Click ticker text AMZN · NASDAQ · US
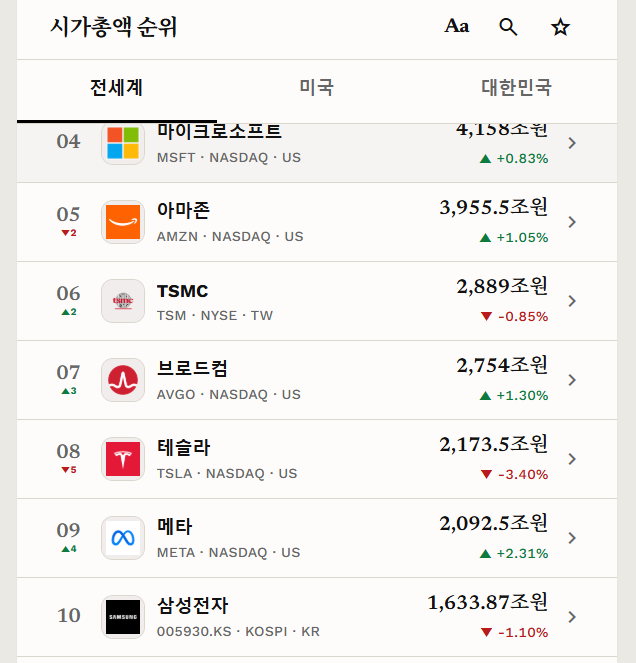The width and height of the screenshot is (636, 663). click(x=230, y=236)
